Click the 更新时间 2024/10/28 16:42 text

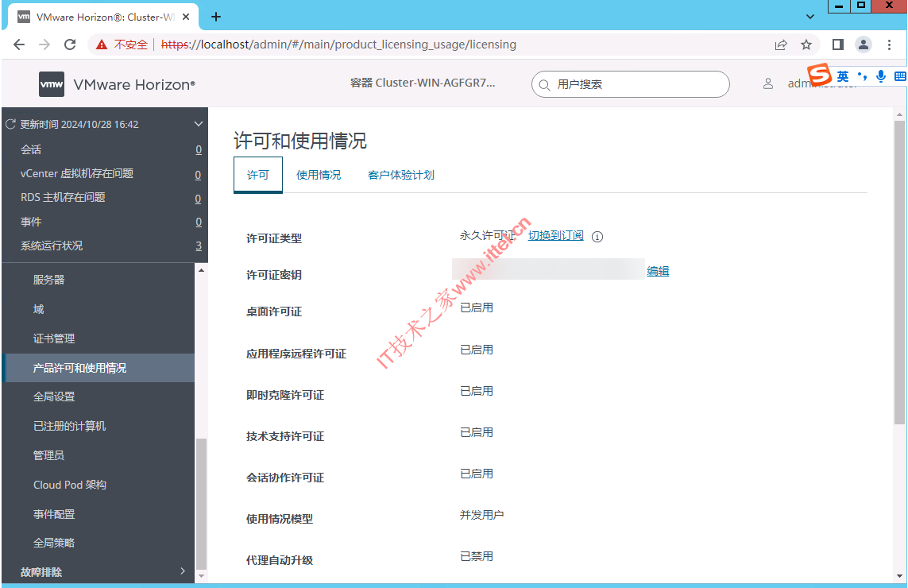[79, 124]
